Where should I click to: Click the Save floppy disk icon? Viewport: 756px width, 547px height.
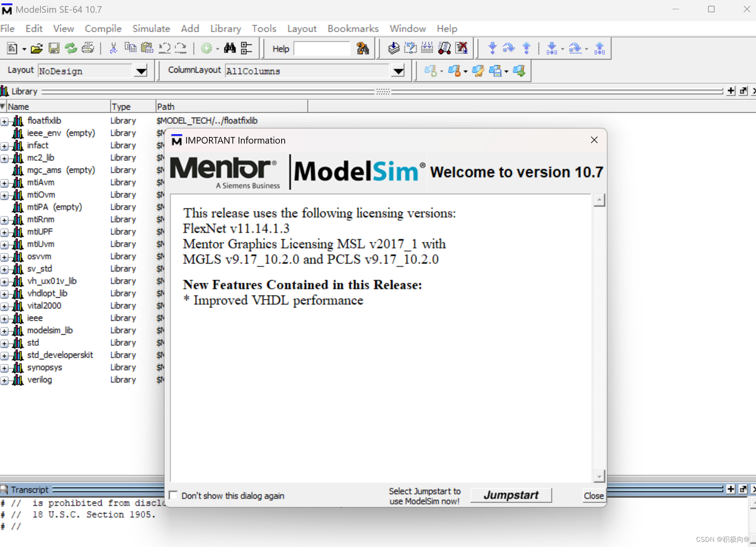[54, 48]
